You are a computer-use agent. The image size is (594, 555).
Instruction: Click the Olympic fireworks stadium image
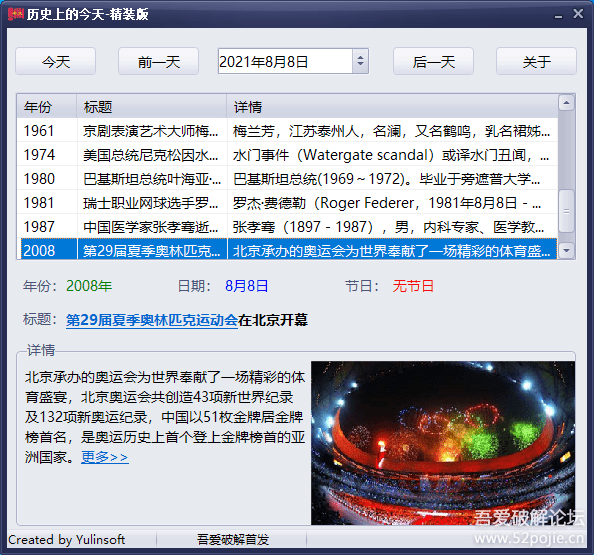click(443, 443)
